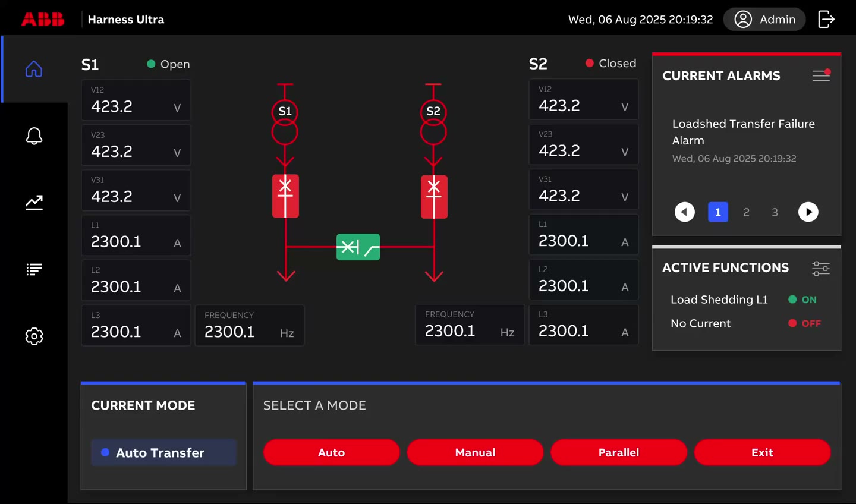Select Parallel mode
This screenshot has height=504, width=856.
click(x=619, y=452)
